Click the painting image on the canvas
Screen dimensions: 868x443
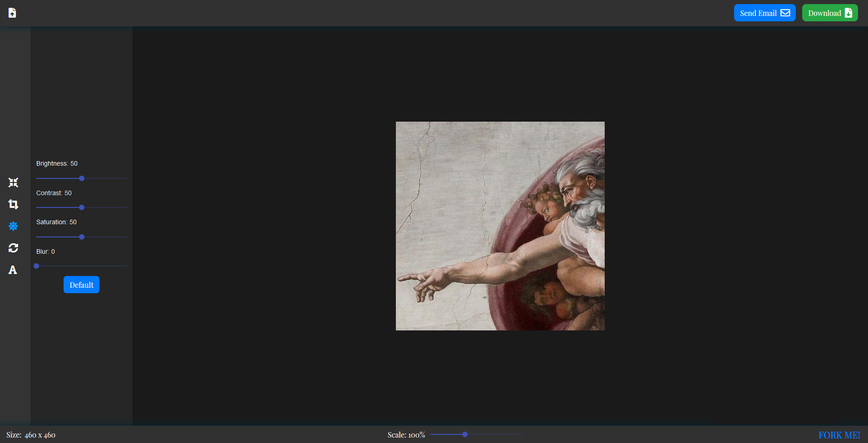(500, 226)
